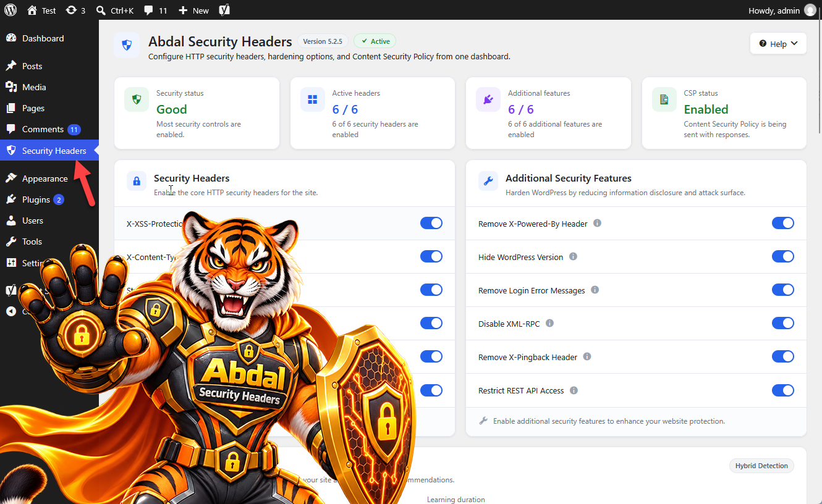Click the green Active status badge

pos(375,41)
